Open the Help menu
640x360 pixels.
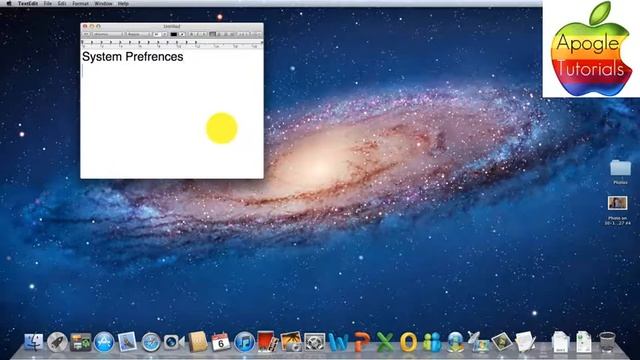click(123, 4)
